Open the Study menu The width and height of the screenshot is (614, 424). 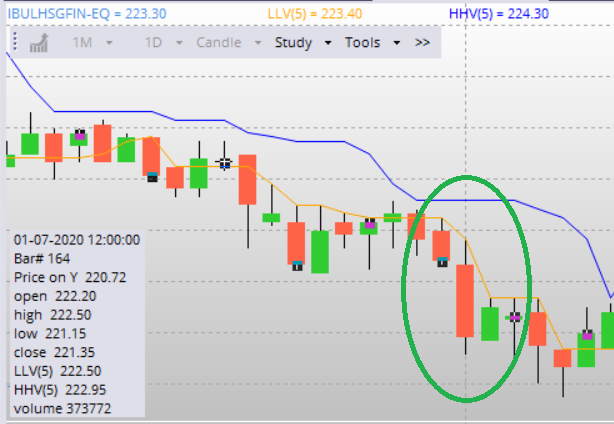coord(293,43)
